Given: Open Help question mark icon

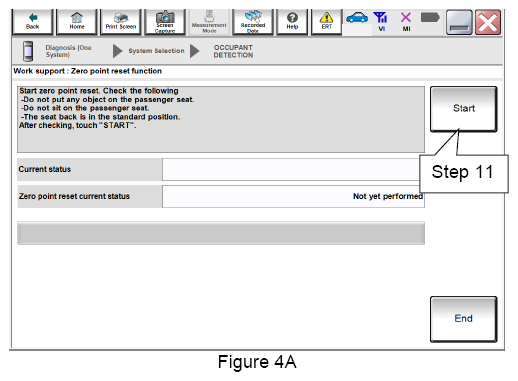Looking at the screenshot, I should (x=292, y=22).
